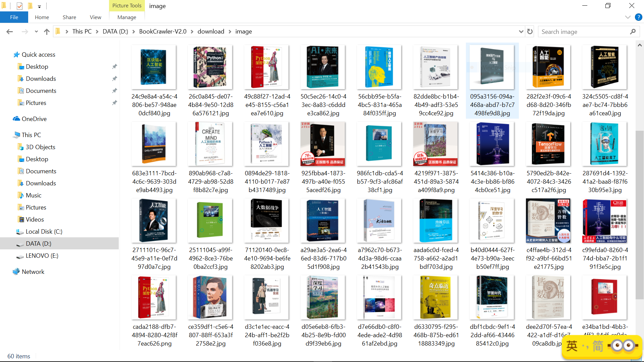This screenshot has width=644, height=362.
Task: Select the Network item in the sidebar
Action: click(33, 272)
